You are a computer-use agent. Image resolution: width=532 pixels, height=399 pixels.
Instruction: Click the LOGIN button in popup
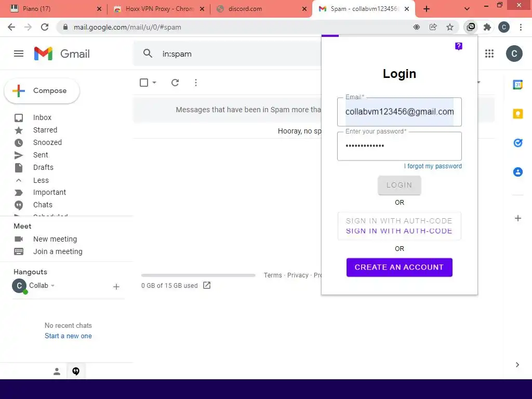coord(400,185)
